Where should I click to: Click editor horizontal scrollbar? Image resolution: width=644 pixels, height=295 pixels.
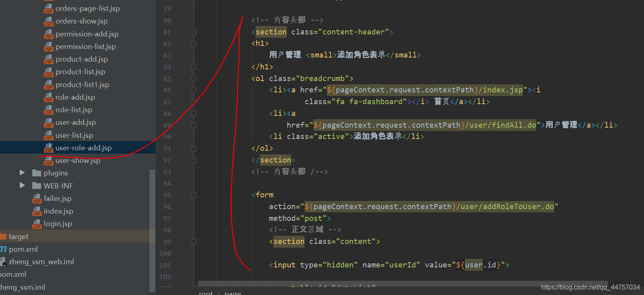pyautogui.click(x=403, y=283)
